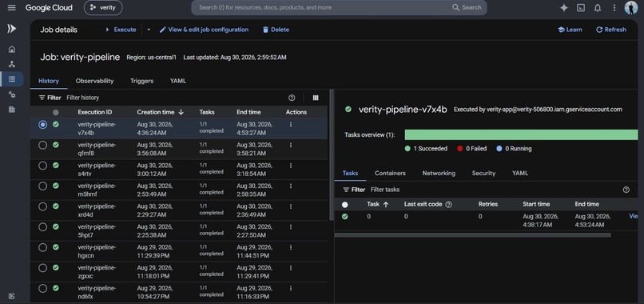Screen dimensions: 644x304
Task: Click the Execute button
Action: 121,30
